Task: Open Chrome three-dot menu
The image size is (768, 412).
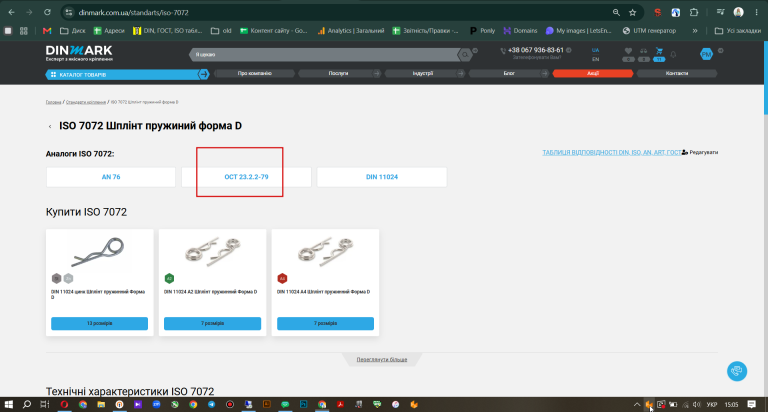Action: [757, 12]
